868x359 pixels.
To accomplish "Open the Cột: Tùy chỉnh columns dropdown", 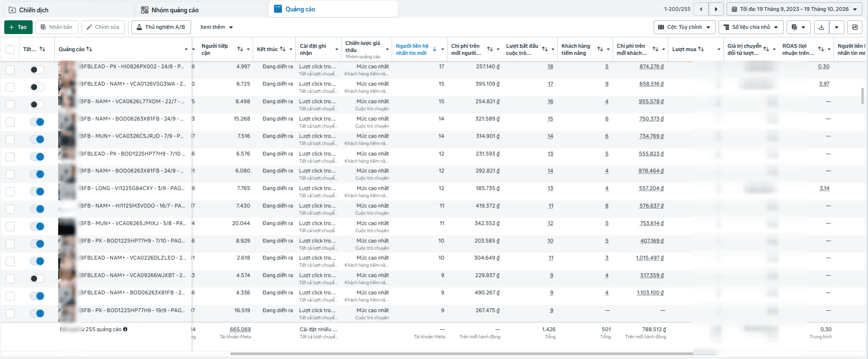I will 684,27.
